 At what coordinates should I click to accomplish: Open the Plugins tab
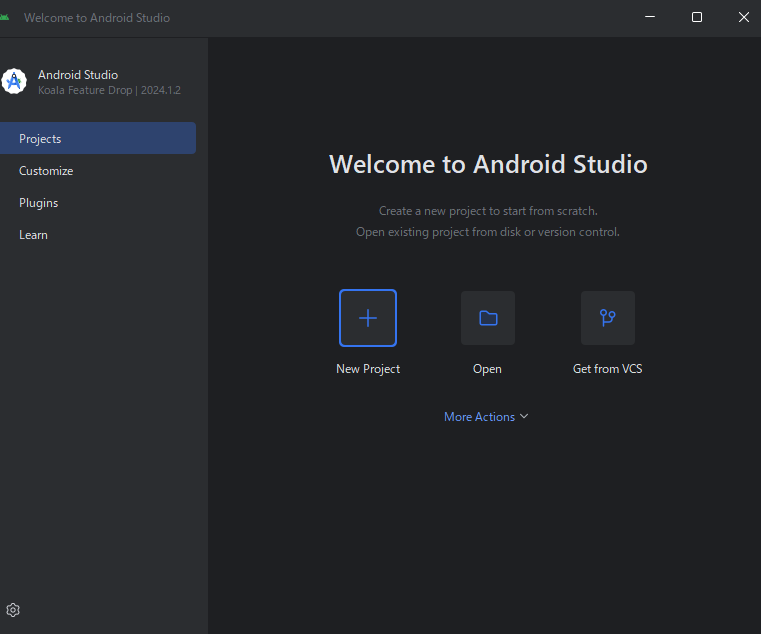click(39, 203)
